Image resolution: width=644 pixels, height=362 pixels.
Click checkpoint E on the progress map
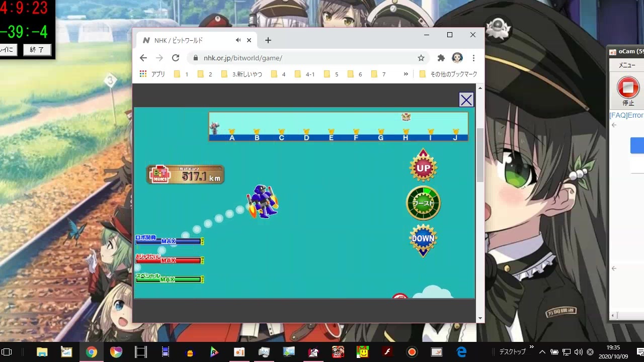(331, 135)
